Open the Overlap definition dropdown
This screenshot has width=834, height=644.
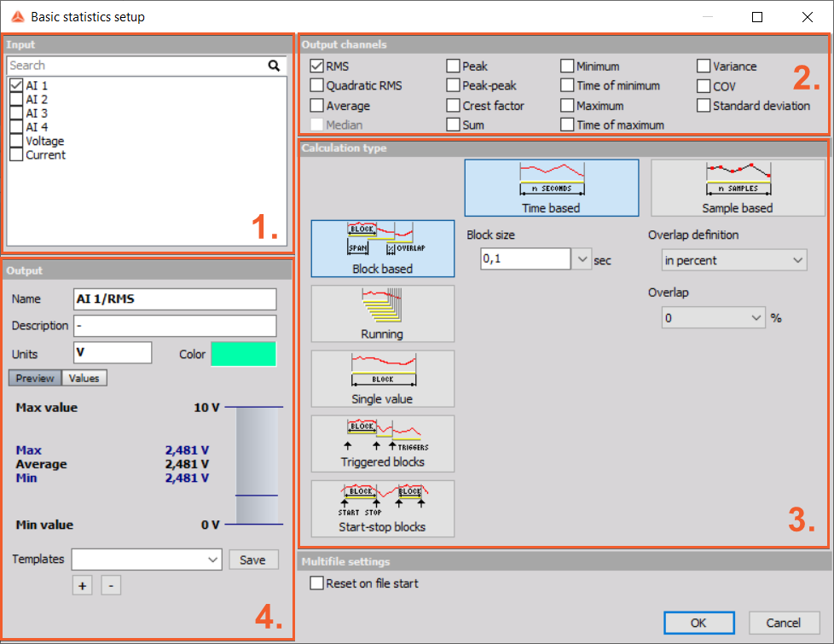pos(734,260)
